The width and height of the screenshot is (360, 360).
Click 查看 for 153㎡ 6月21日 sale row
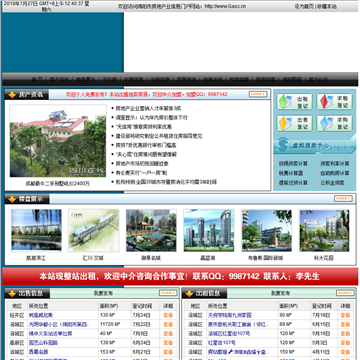point(168,352)
